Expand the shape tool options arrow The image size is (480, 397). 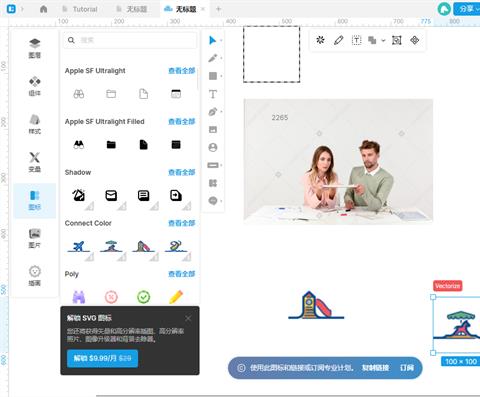tap(221, 76)
